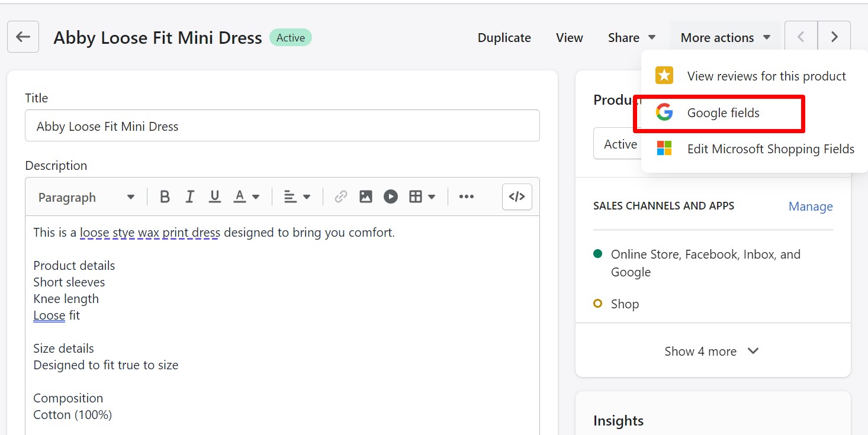Click the yellow star reviews icon
The height and width of the screenshot is (435, 868).
pos(664,76)
